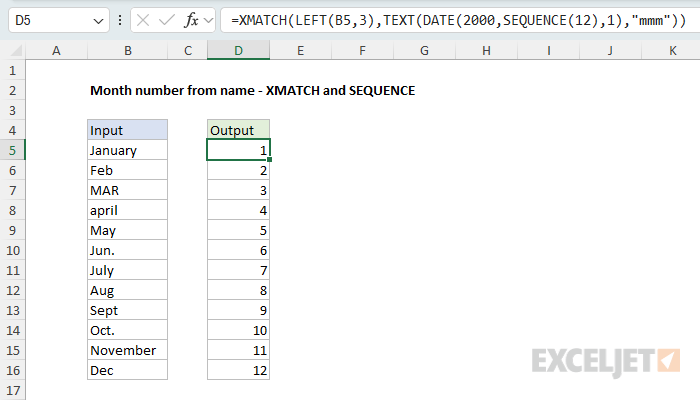The width and height of the screenshot is (700, 400).
Task: Select row 5 header
Action: (x=12, y=150)
